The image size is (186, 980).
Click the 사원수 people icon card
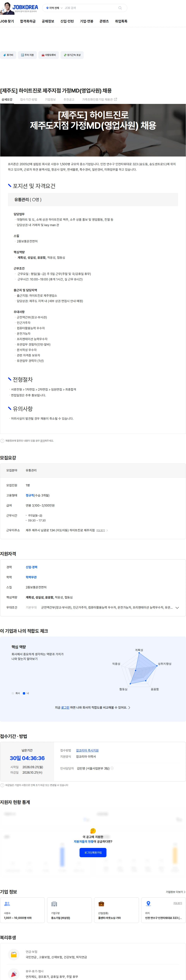[22, 910]
